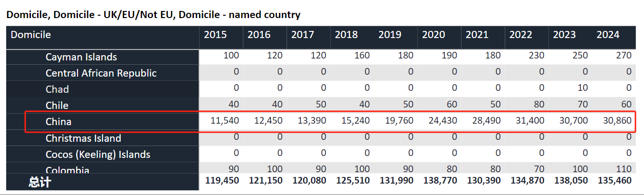Select China 2021 value 28,490
The image size is (644, 195).
pos(487,121)
